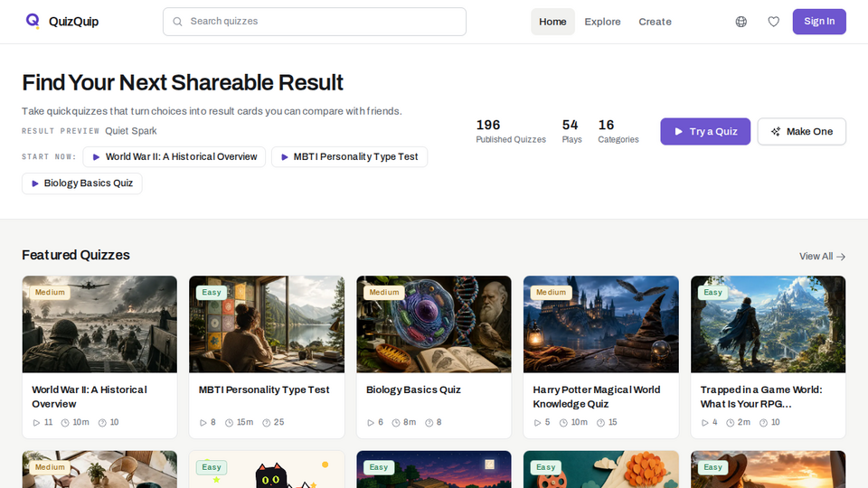Open the Harry Potter quiz thumbnail
Image resolution: width=868 pixels, height=488 pixels.
coord(601,324)
